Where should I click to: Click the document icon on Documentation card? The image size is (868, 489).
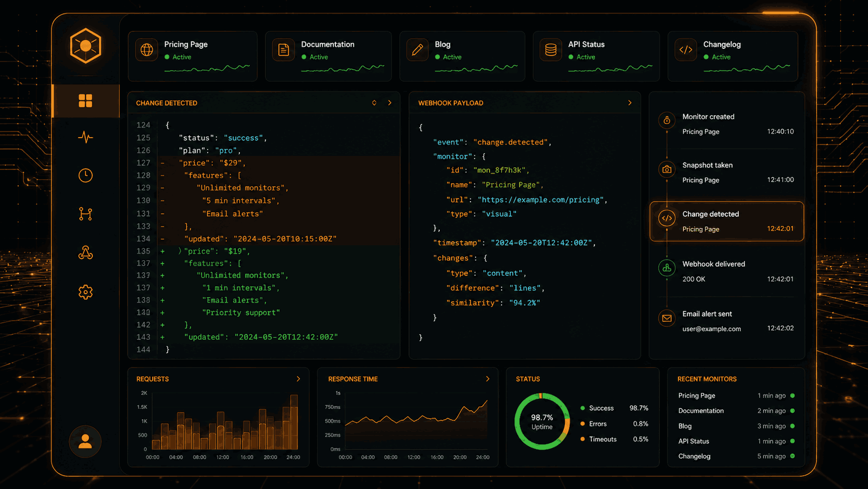click(x=283, y=50)
